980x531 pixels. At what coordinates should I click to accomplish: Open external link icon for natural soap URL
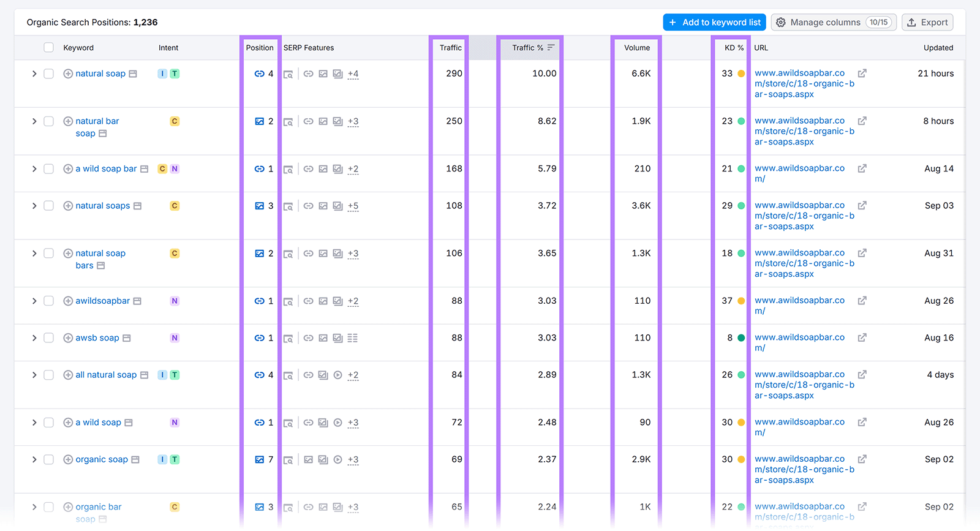tap(862, 73)
